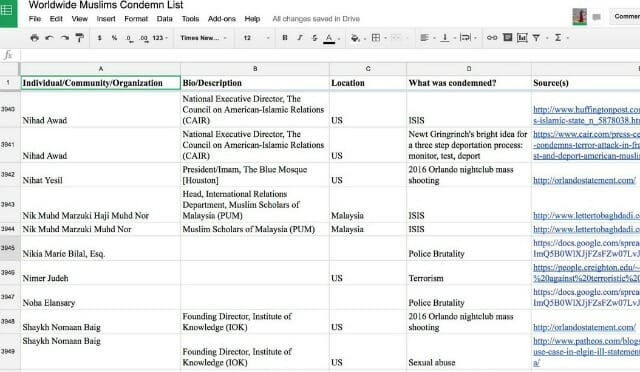The width and height of the screenshot is (640, 372).
Task: Select column C header
Action: pyautogui.click(x=368, y=69)
